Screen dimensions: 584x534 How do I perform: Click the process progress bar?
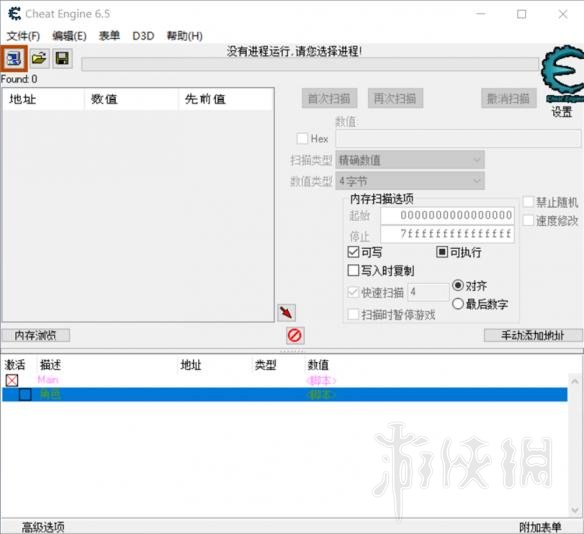click(310, 64)
